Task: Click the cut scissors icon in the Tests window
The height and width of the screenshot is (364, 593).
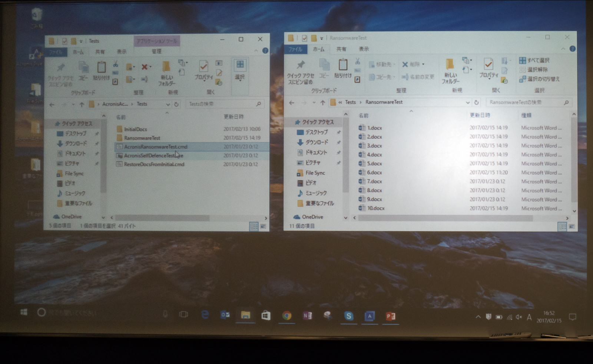Action: point(116,64)
